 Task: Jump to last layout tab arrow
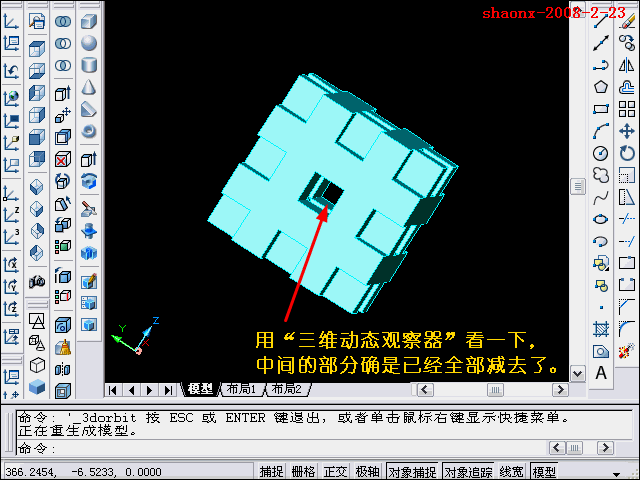(x=168, y=390)
